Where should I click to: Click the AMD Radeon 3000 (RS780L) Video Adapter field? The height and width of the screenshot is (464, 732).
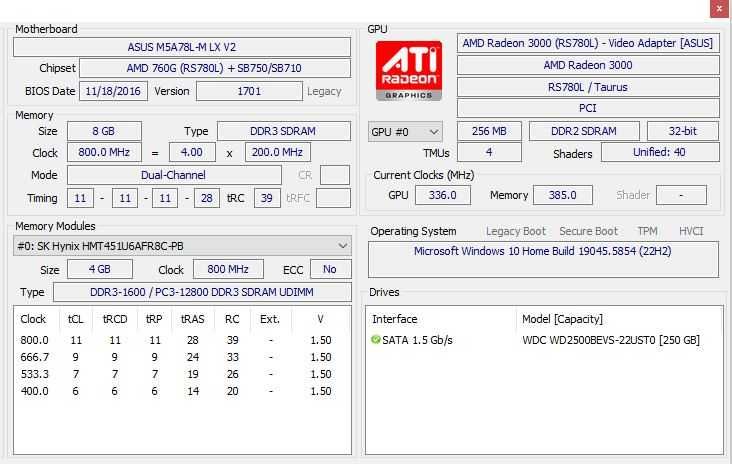click(x=588, y=43)
